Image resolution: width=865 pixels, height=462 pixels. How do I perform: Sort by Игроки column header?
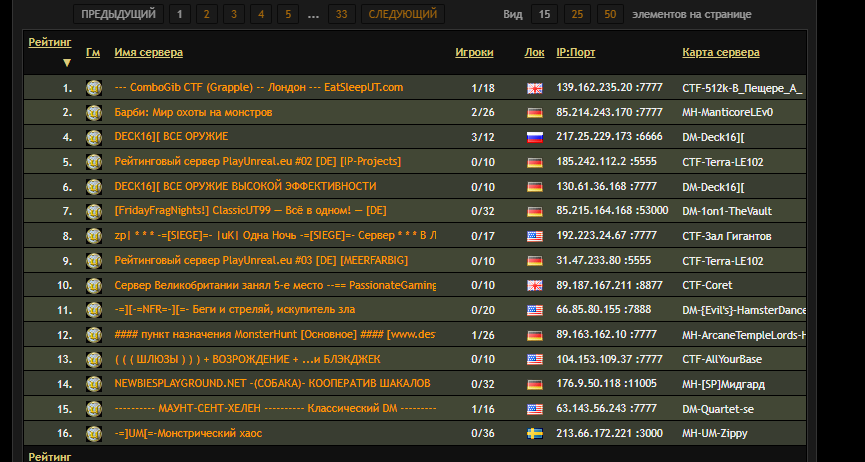click(474, 52)
